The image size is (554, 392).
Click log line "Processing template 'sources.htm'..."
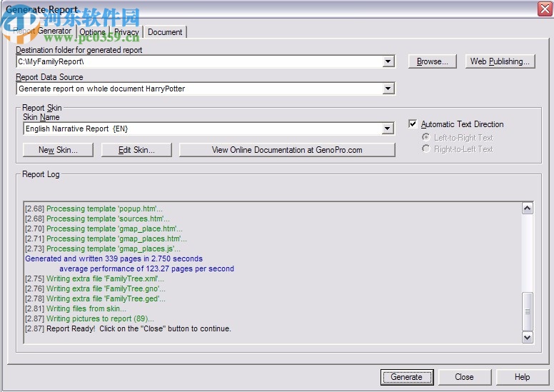click(97, 218)
